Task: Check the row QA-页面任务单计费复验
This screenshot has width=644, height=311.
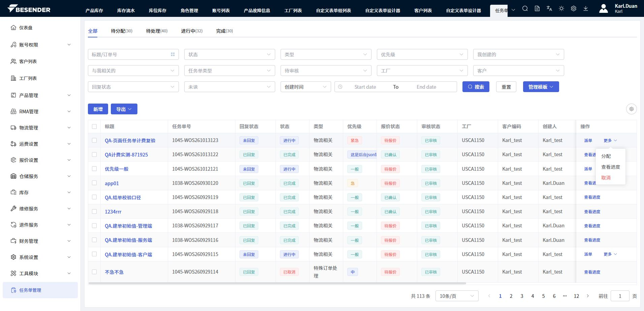Action: coord(94,140)
